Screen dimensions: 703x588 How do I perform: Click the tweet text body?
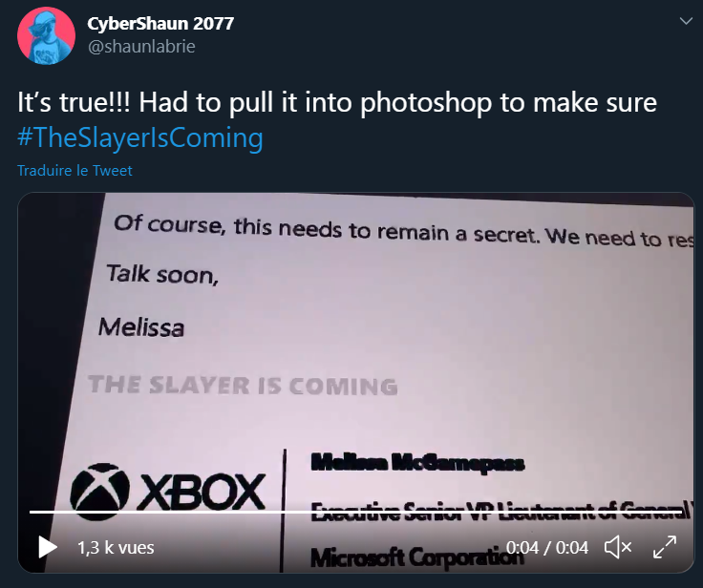click(337, 119)
